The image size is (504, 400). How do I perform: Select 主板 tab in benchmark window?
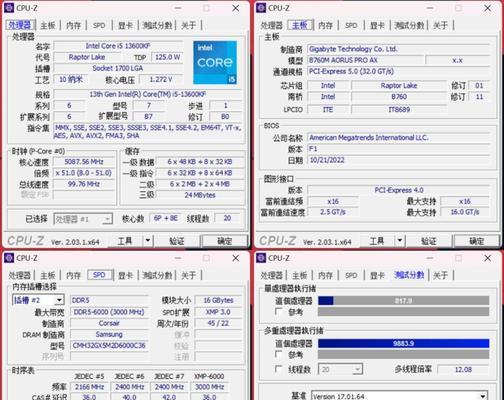point(300,275)
